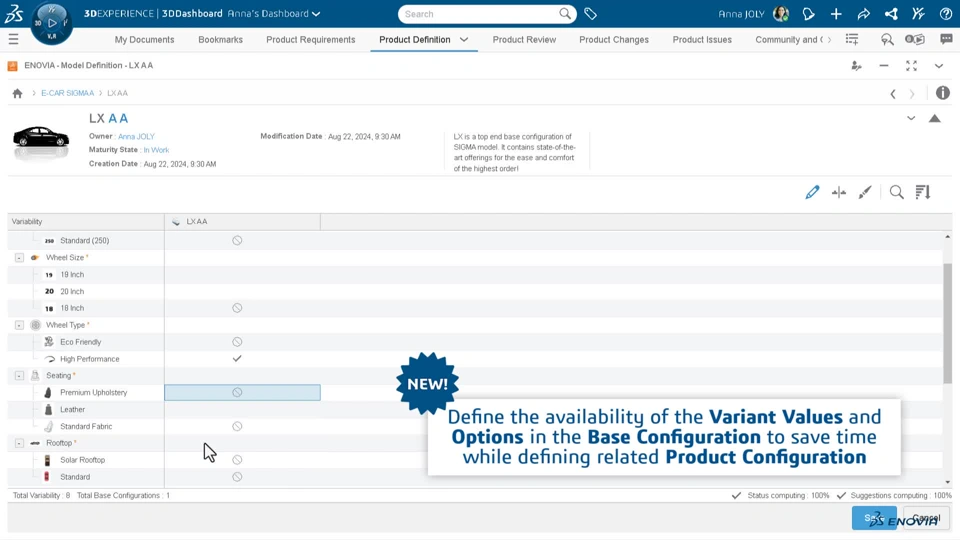
Task: Expand the header details chevron
Action: (x=911, y=118)
